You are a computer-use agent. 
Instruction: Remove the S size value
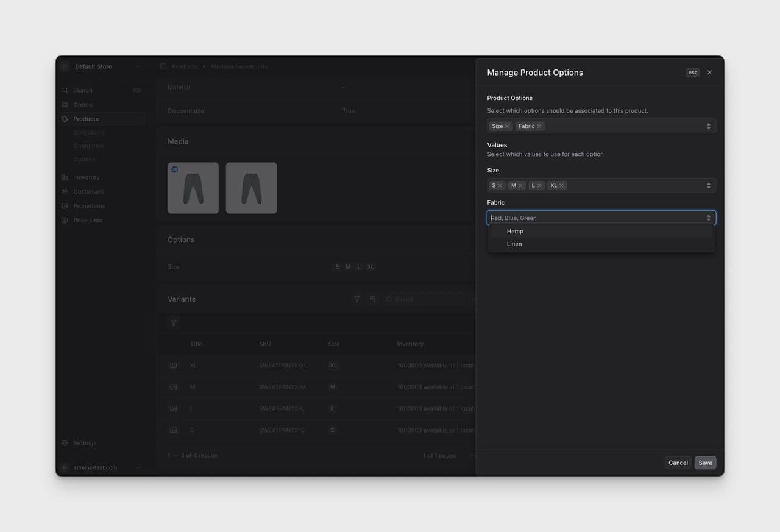click(500, 186)
